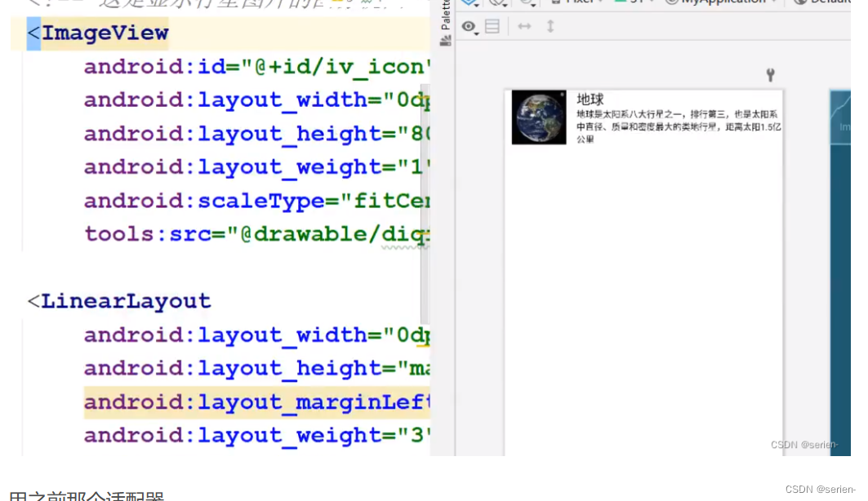Click the android:layout_weight="3" line
868x501 pixels.
click(256, 436)
